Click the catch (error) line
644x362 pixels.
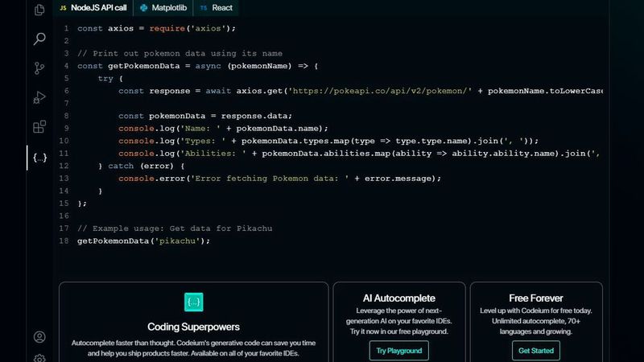(x=142, y=166)
